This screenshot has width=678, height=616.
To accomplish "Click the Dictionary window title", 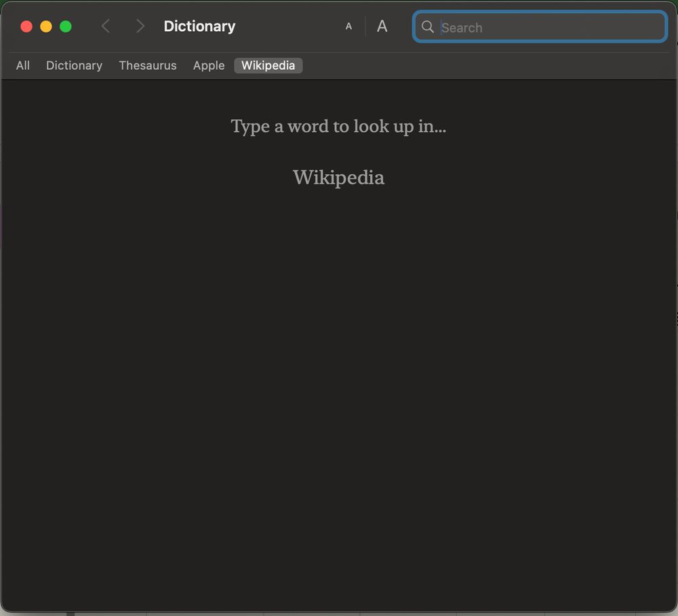I will tap(199, 26).
